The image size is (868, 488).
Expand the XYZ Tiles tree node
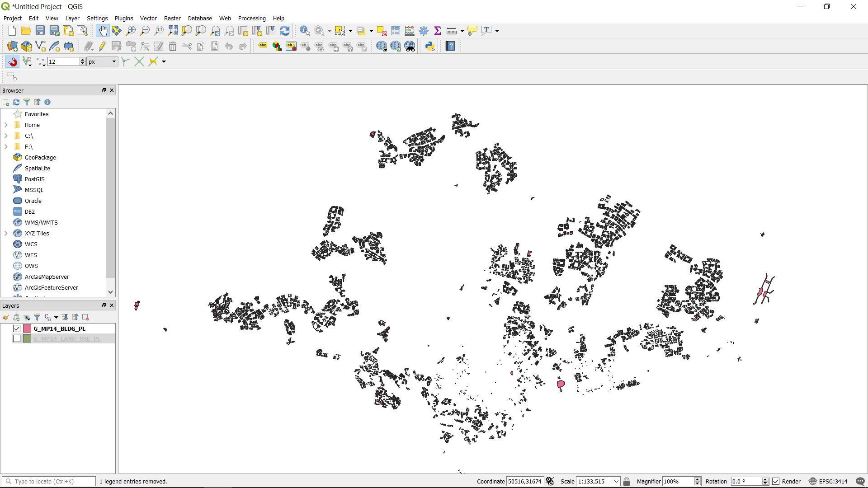coord(6,233)
